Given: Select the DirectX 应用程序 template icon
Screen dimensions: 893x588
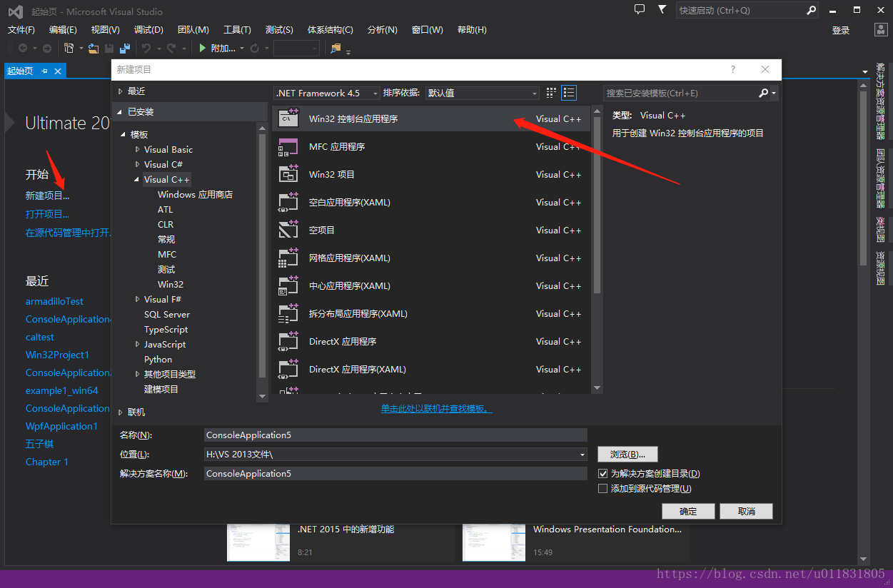Looking at the screenshot, I should click(x=288, y=342).
